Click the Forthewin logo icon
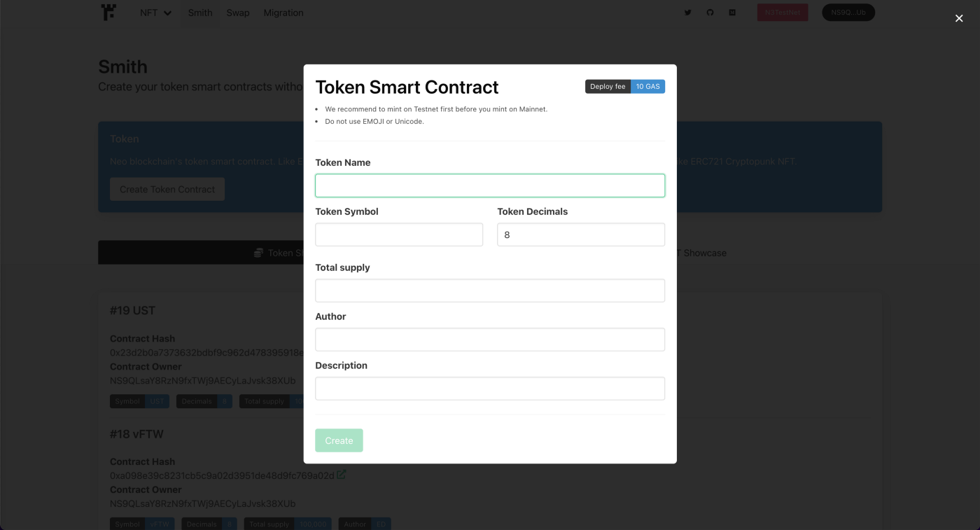Screen dimensions: 980x530 tap(108, 12)
